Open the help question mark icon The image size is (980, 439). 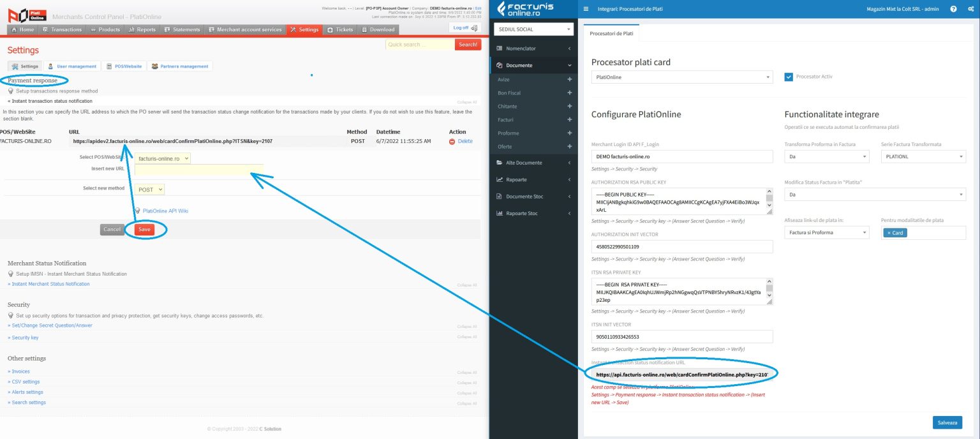pos(953,10)
